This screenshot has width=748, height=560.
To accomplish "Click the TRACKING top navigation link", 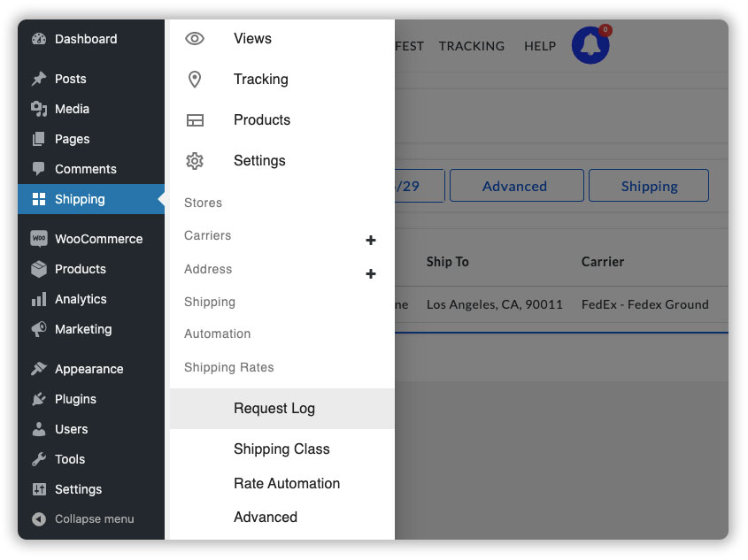I will pos(471,46).
